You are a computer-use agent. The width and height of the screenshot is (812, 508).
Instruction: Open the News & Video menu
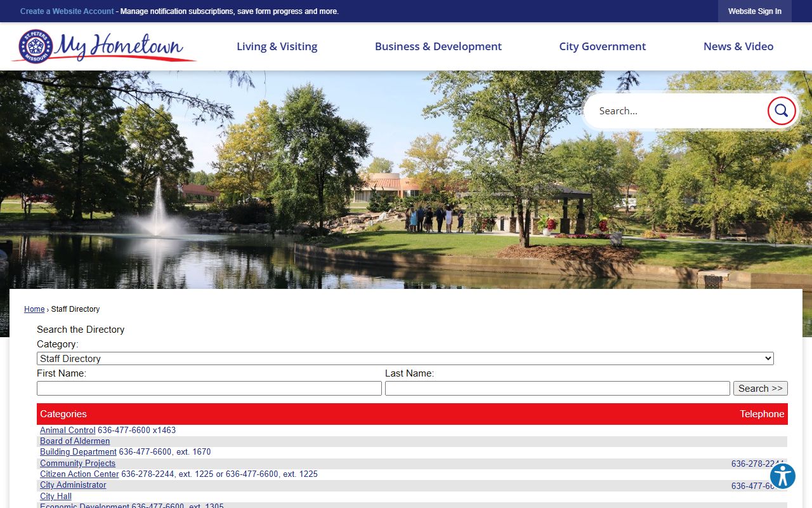738,46
